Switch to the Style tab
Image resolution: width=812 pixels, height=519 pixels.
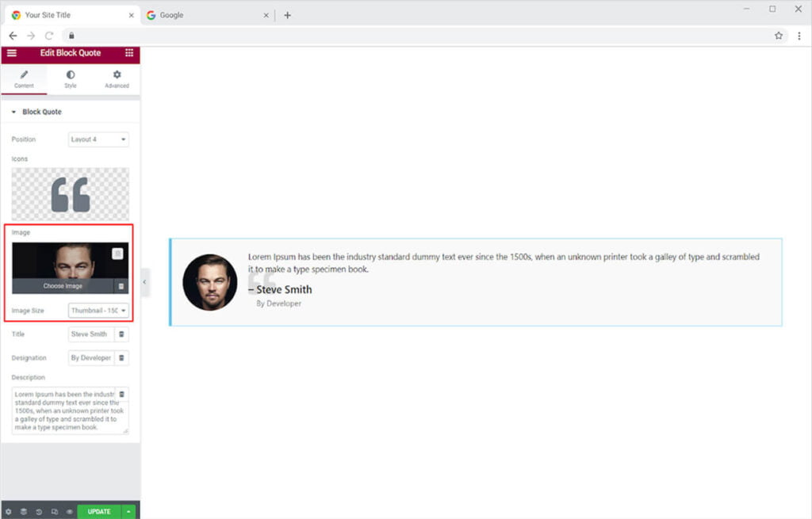click(71, 79)
